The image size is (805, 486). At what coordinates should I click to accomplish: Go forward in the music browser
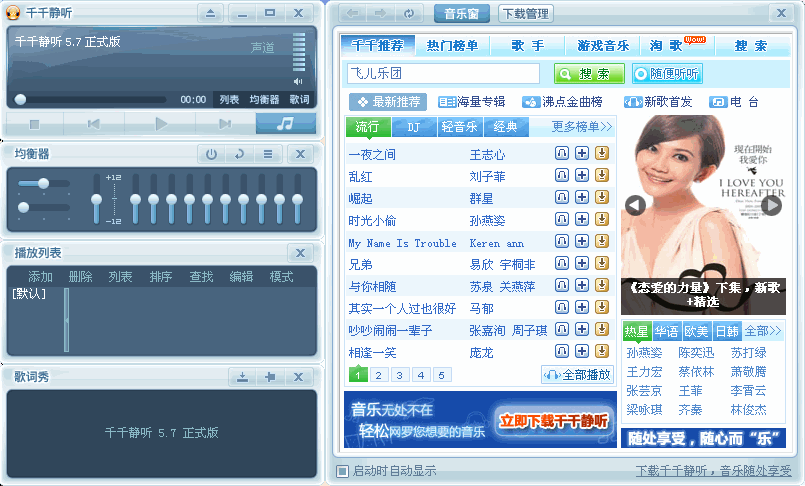[x=380, y=13]
